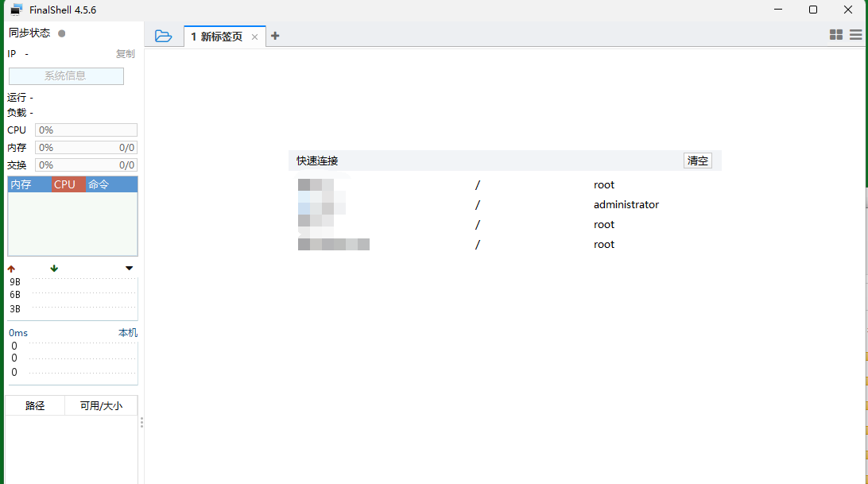The height and width of the screenshot is (484, 868).
Task: Copy the IP using 复制 link
Action: pyautogui.click(x=126, y=54)
